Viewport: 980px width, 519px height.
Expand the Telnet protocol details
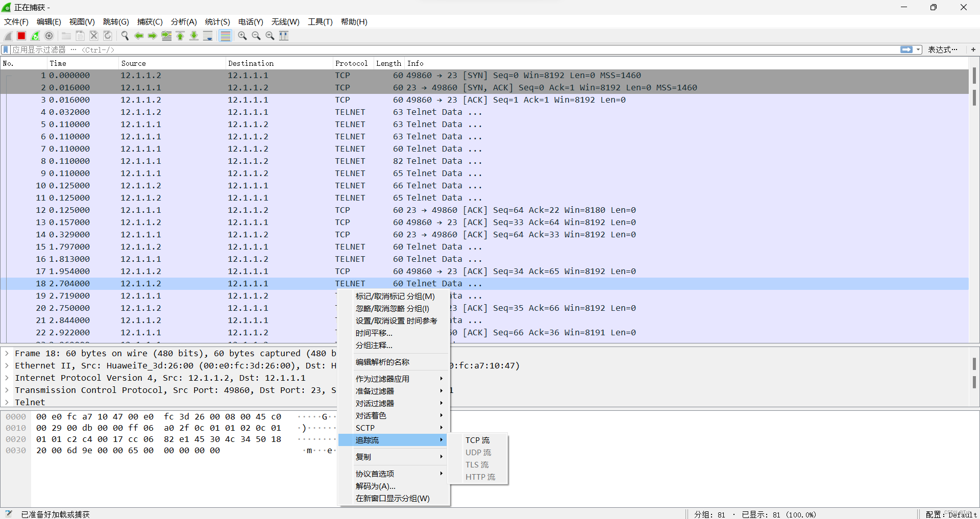point(7,402)
